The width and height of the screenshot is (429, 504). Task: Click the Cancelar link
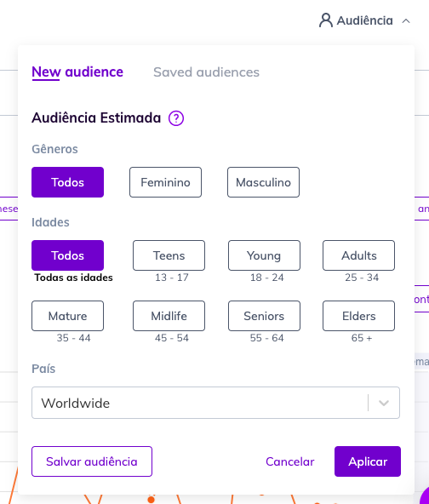[290, 461]
